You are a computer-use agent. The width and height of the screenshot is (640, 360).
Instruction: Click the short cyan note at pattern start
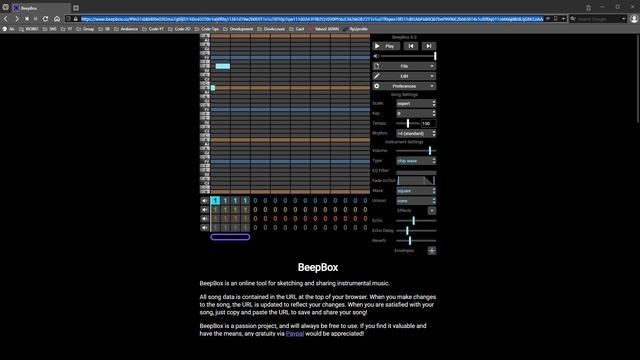pos(213,88)
